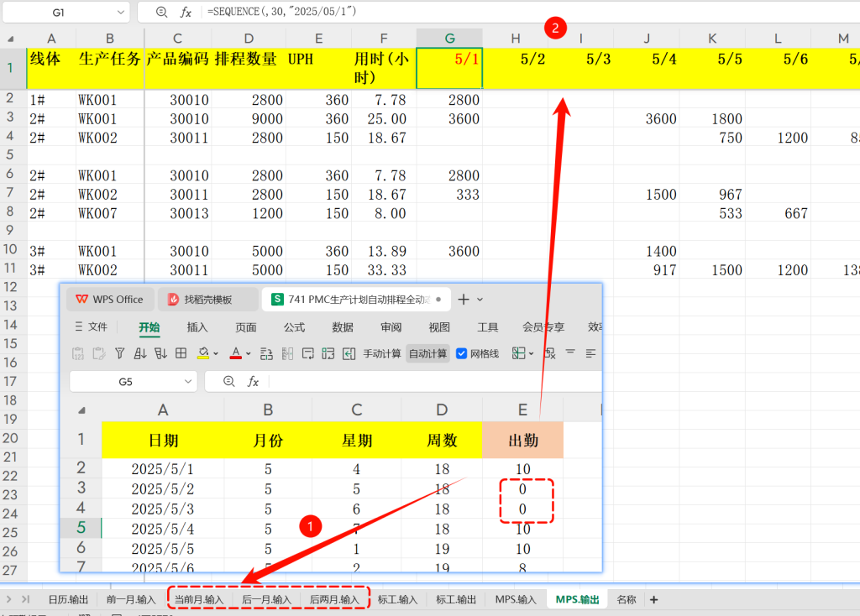Viewport: 860px width, 616px height.
Task: Switch to the 数据 ribbon tab
Action: coord(343,327)
